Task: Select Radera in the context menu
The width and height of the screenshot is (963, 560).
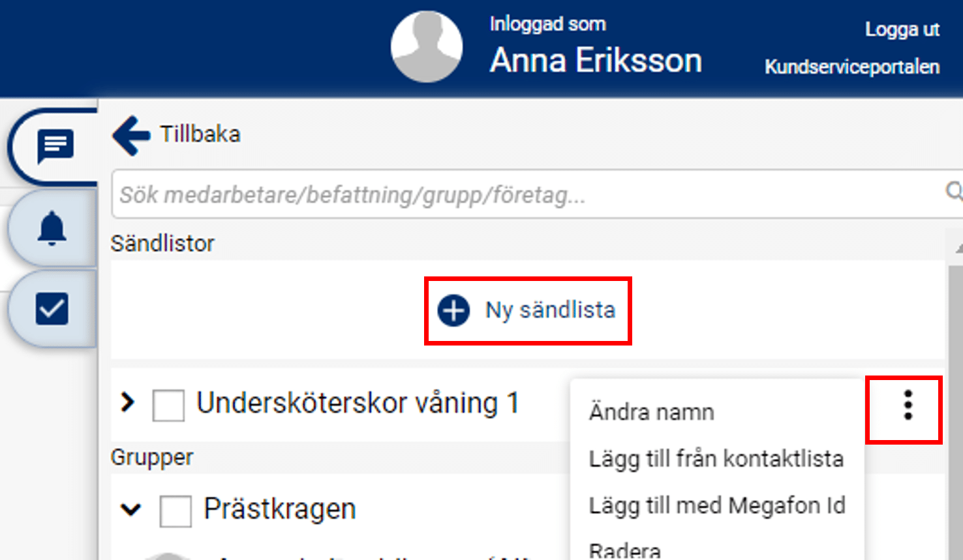Action: click(624, 550)
